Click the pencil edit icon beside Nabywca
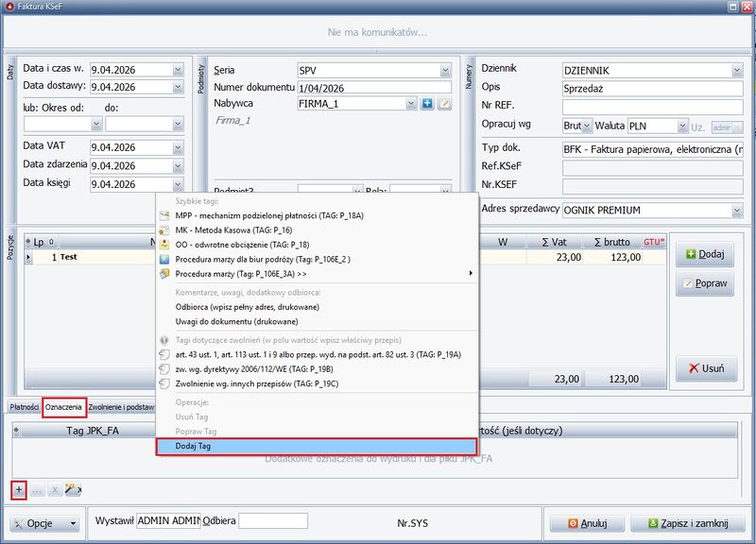The height and width of the screenshot is (544, 756). [444, 103]
